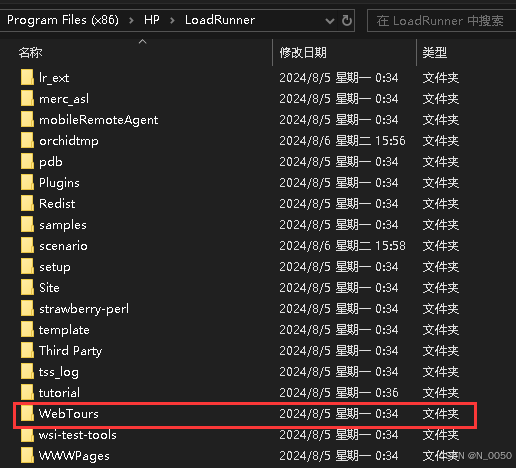The image size is (516, 468).
Task: Click the Site folder icon
Action: pos(27,287)
